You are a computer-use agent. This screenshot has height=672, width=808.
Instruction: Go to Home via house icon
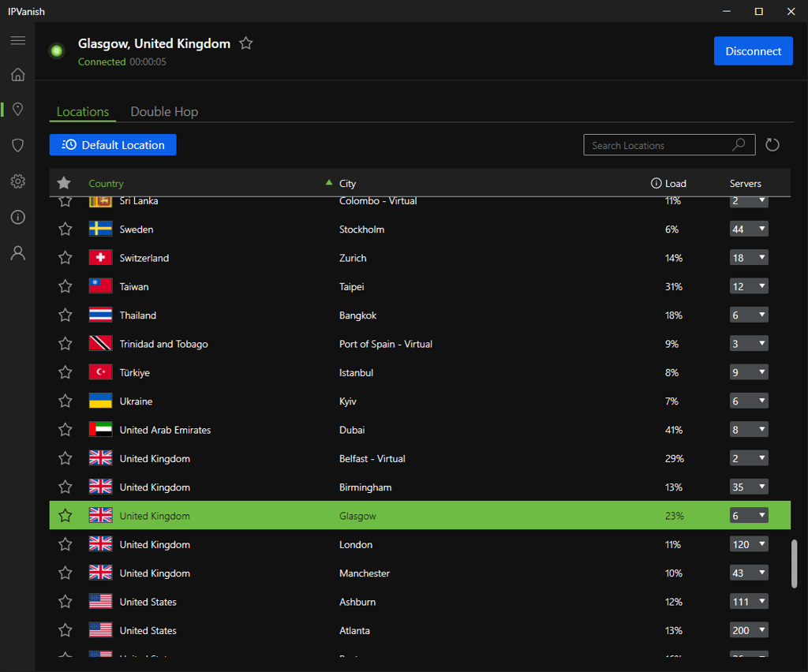pos(18,75)
